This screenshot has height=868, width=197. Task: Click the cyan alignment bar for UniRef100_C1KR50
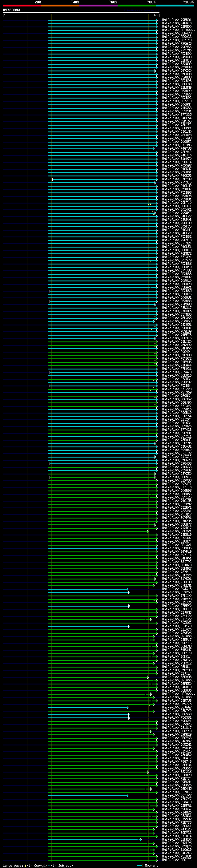95,840
